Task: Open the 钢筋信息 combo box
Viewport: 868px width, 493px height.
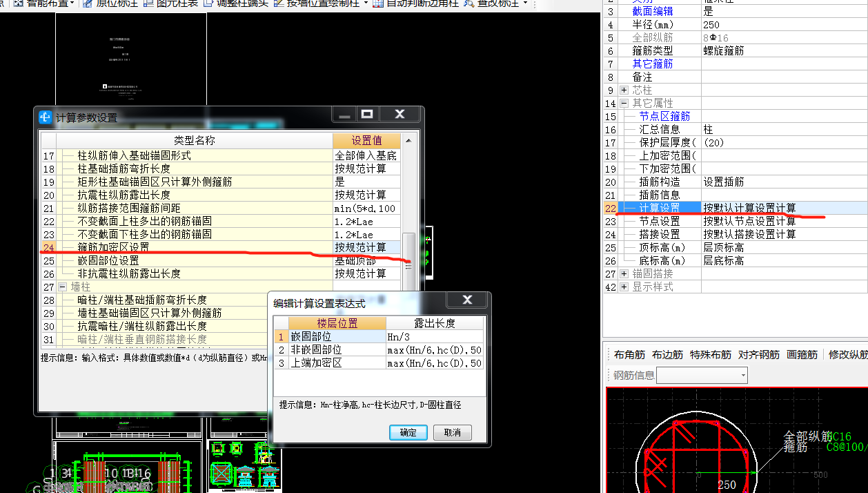Action: click(702, 375)
